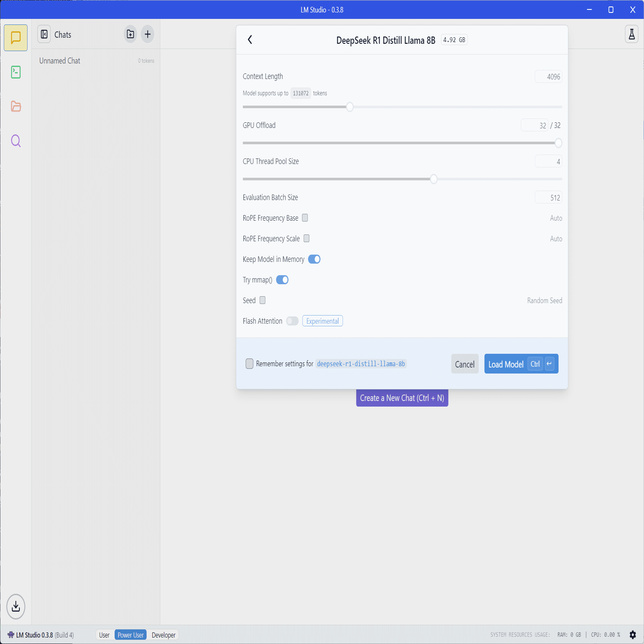Click the GPU Offload slider handle
Screen dimensions: 644x644
[558, 143]
